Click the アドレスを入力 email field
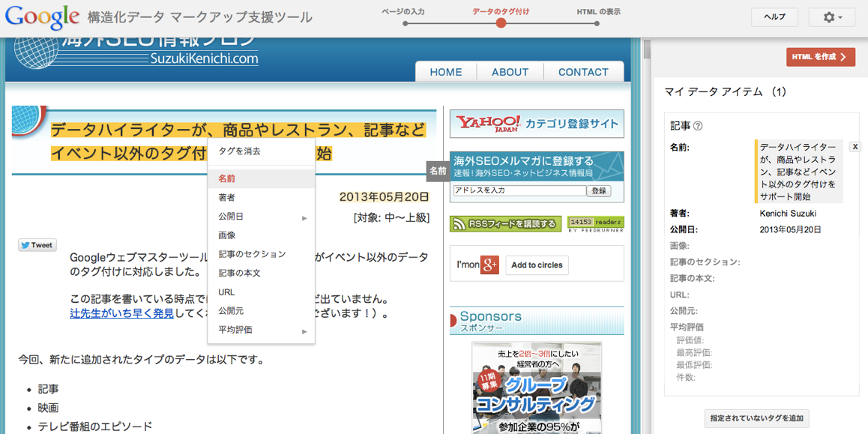Screen dimensions: 868x434 pos(519,190)
